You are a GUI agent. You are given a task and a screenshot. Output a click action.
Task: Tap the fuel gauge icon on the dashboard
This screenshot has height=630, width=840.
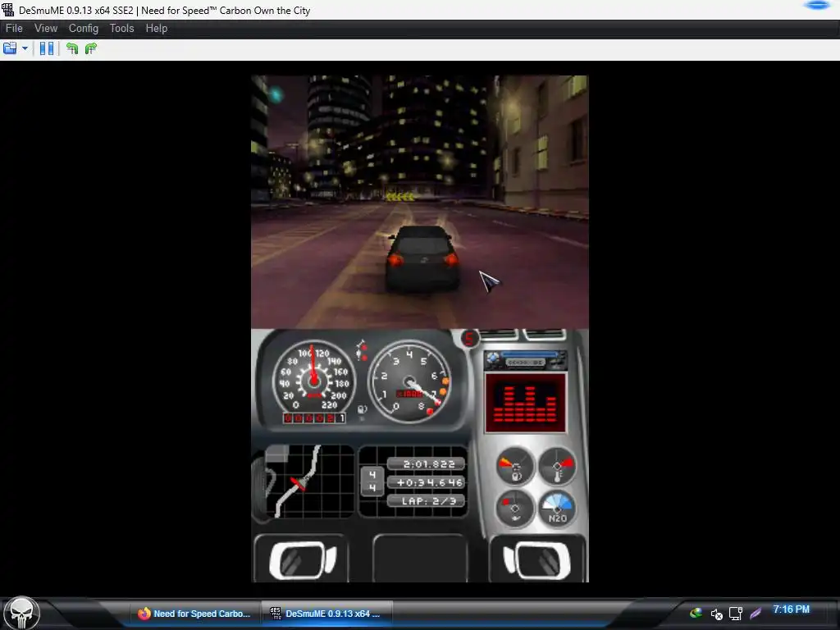[x=515, y=466]
